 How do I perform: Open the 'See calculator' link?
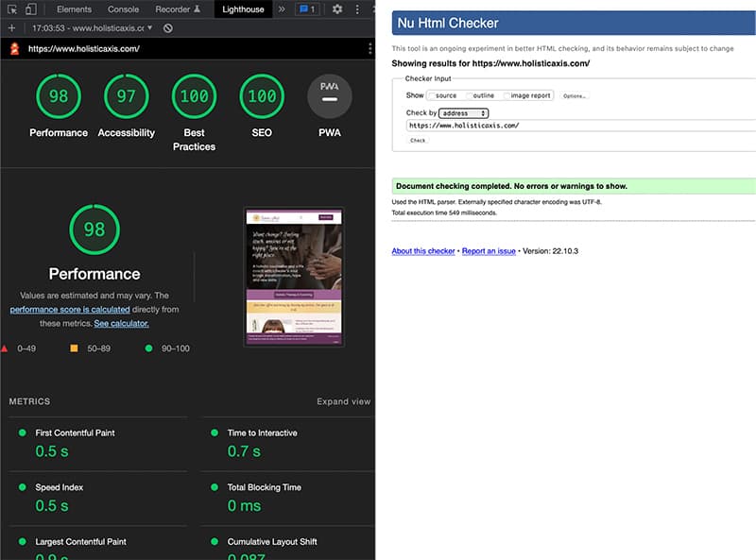[121, 323]
